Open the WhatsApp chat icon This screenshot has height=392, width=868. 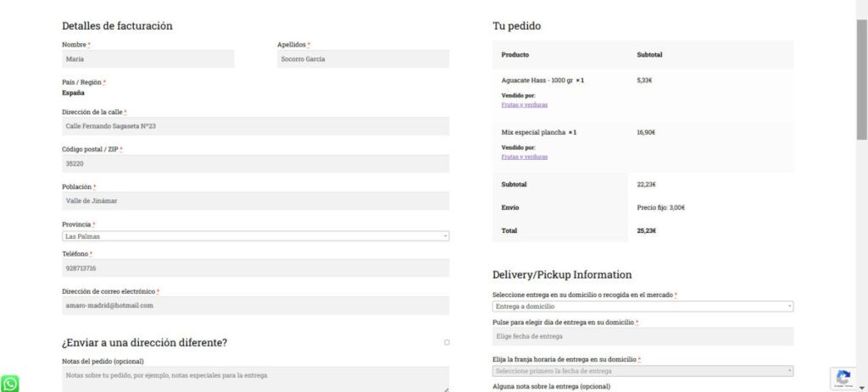(x=10, y=384)
